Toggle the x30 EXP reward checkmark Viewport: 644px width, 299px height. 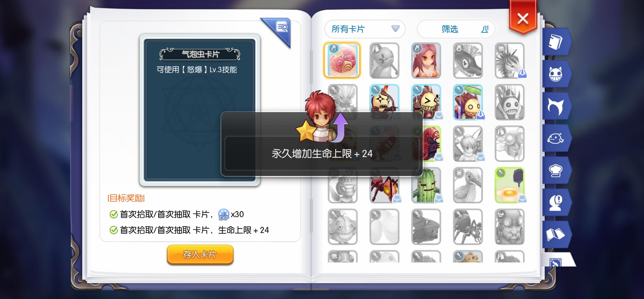113,214
